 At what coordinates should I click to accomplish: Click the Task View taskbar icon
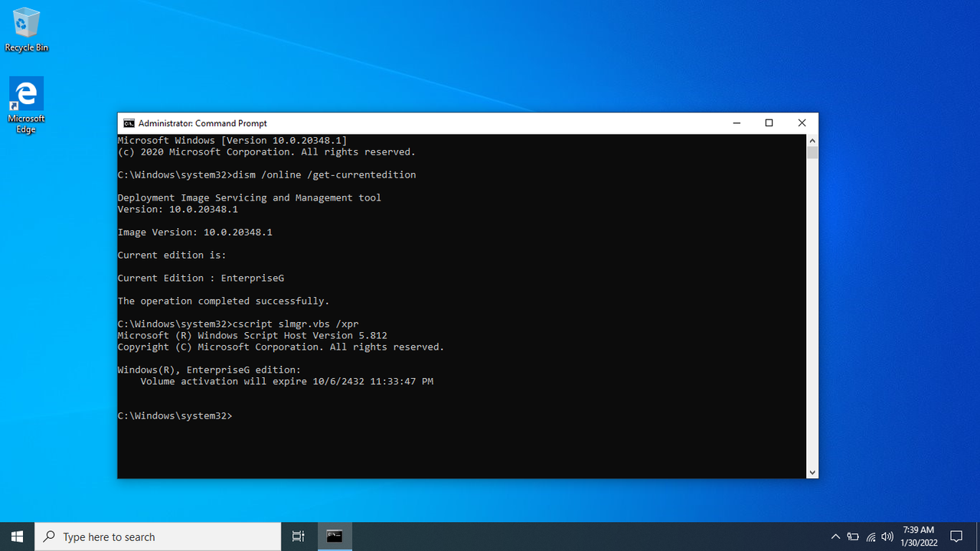coord(299,536)
